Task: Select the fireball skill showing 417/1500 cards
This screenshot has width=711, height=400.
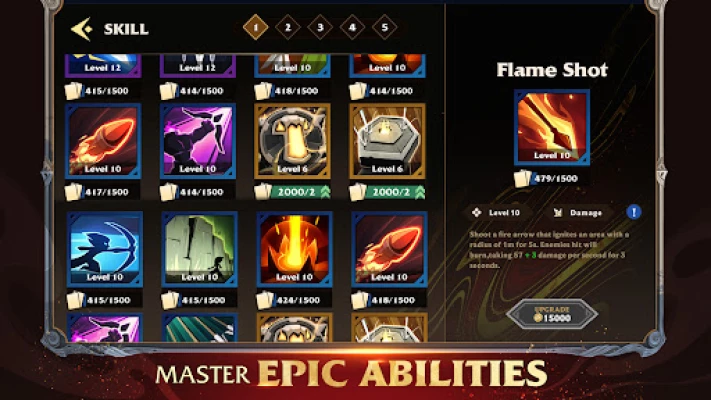Action: (103, 141)
